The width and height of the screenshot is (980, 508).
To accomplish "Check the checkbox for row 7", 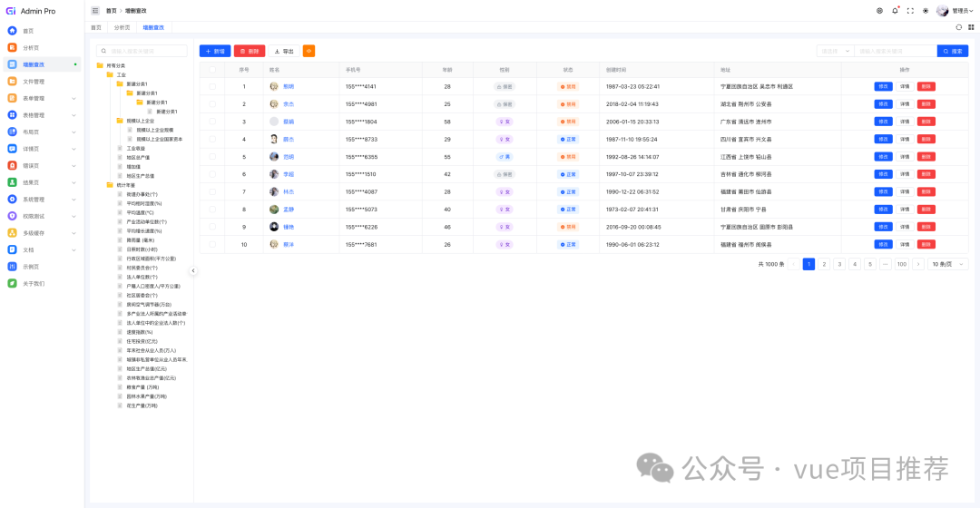I will tap(212, 191).
